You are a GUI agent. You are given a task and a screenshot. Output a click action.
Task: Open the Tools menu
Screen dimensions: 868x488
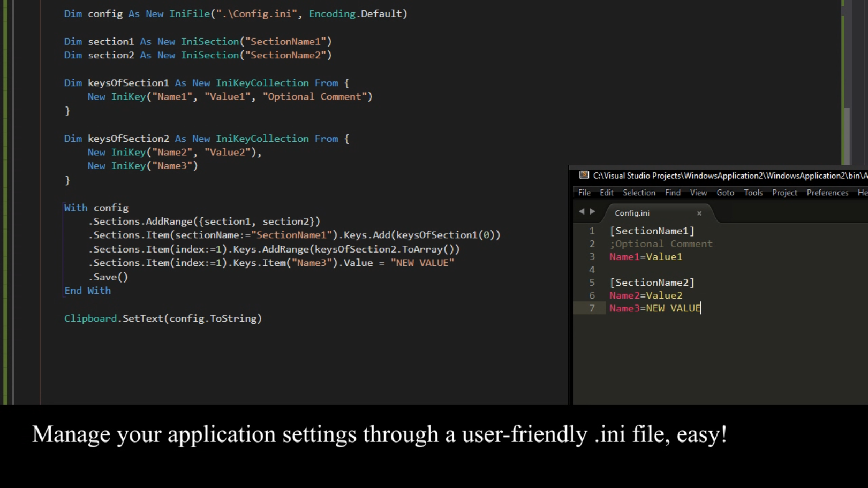tap(753, 193)
